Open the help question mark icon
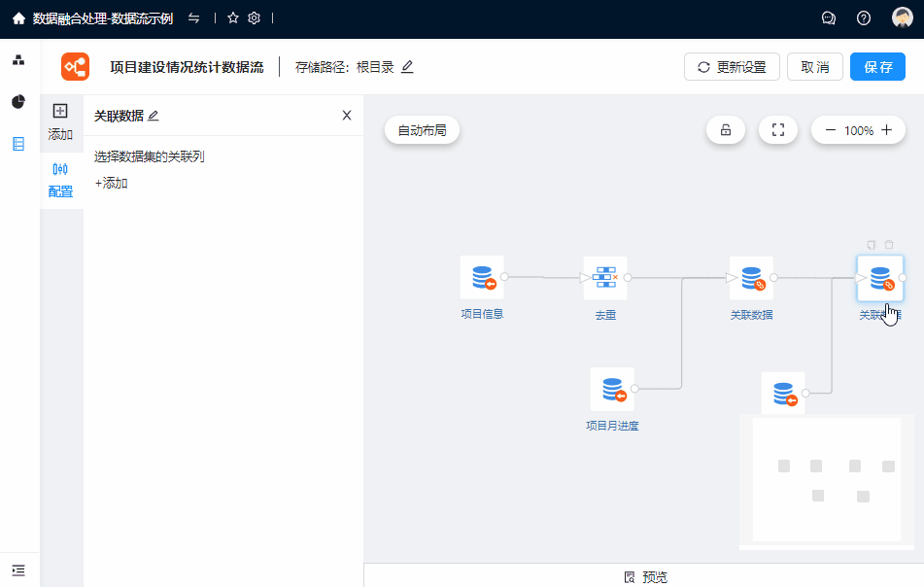Viewport: 924px width, 587px height. [864, 18]
